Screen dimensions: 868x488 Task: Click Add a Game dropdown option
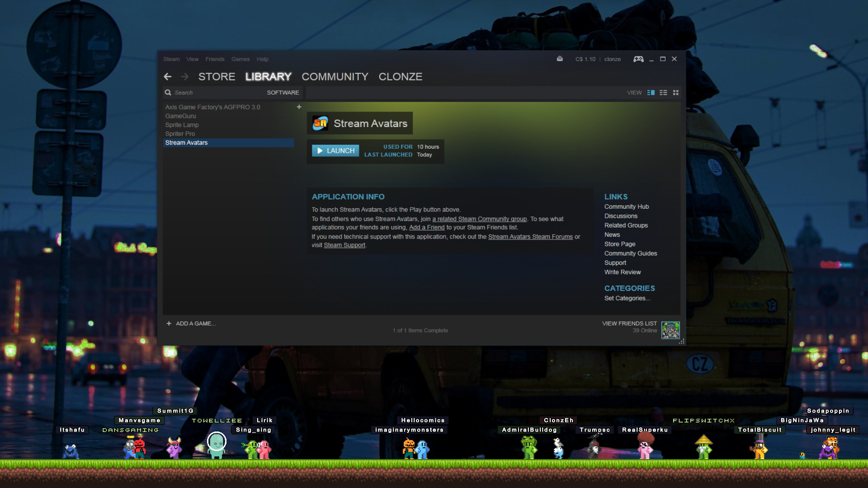[190, 324]
